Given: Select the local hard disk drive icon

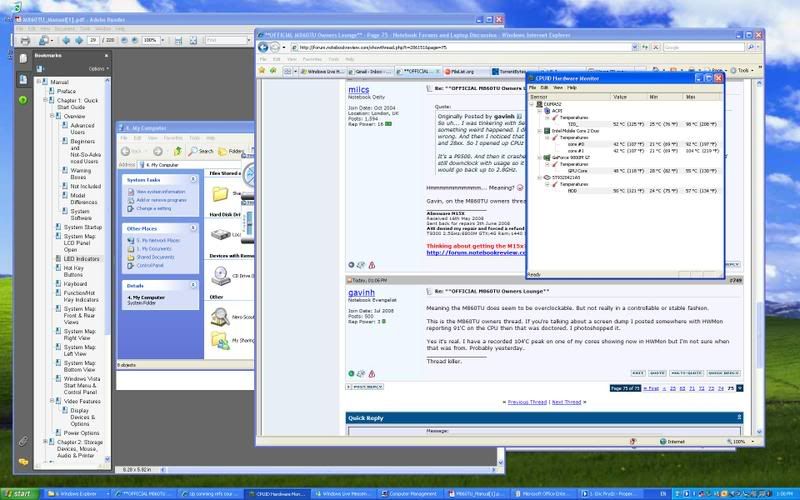Looking at the screenshot, I should (221, 235).
